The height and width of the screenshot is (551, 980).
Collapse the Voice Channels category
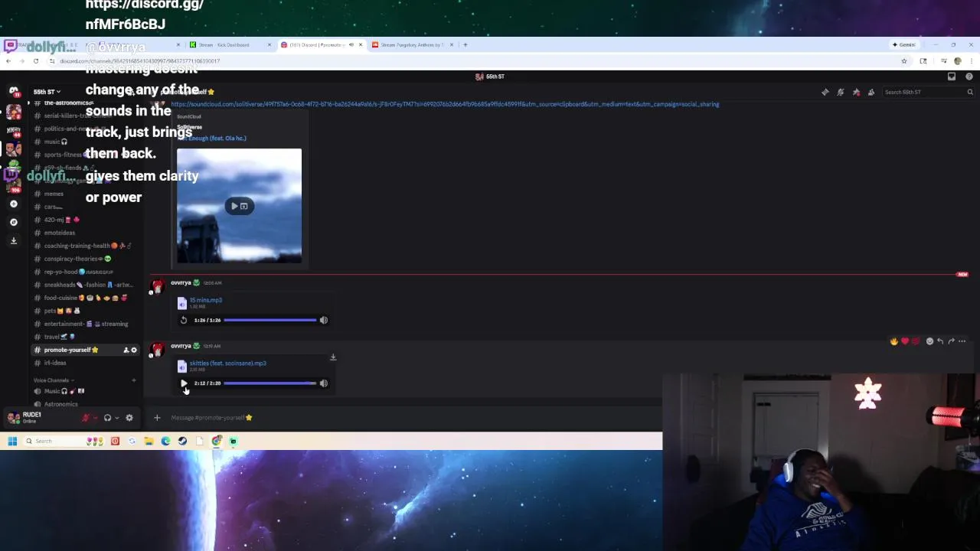coord(52,380)
